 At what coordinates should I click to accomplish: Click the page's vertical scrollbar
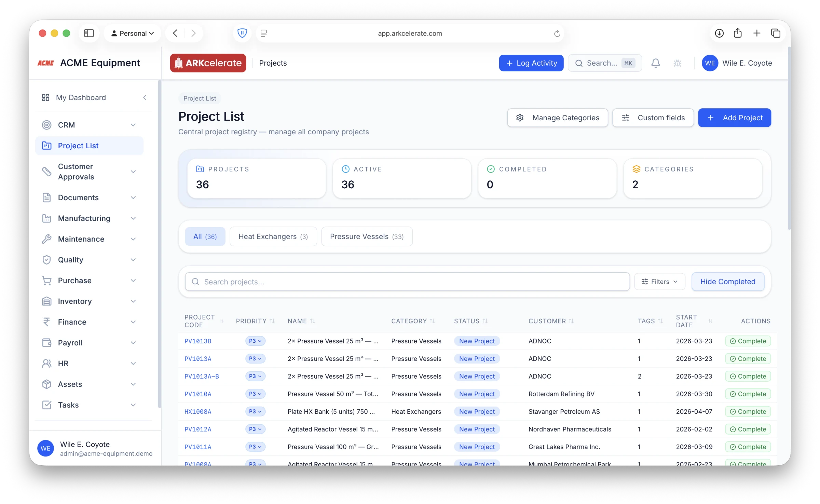point(789,138)
